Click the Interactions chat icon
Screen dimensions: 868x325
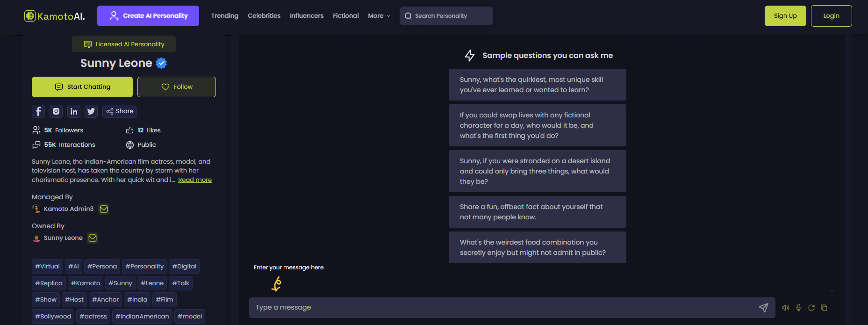(36, 145)
